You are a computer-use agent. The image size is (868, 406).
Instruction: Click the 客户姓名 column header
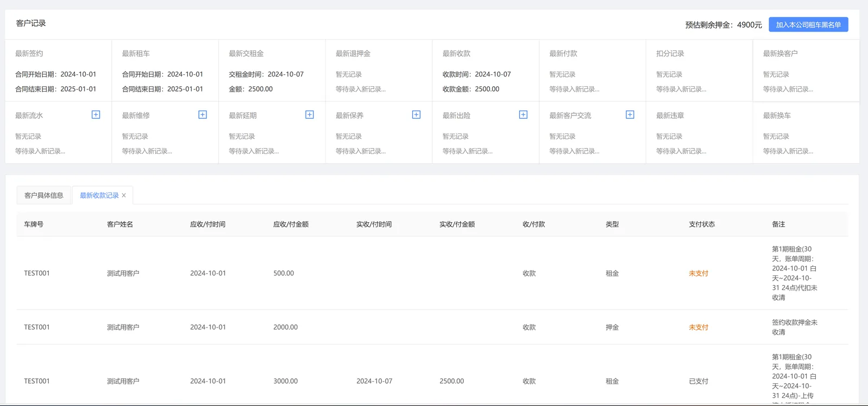click(x=120, y=224)
